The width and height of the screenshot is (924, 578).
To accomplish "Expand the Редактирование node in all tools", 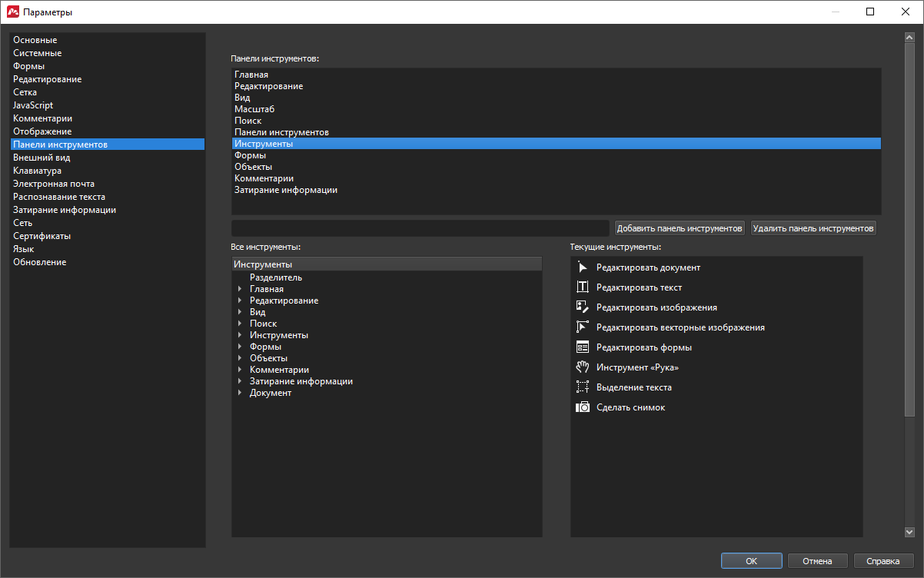I will point(240,301).
